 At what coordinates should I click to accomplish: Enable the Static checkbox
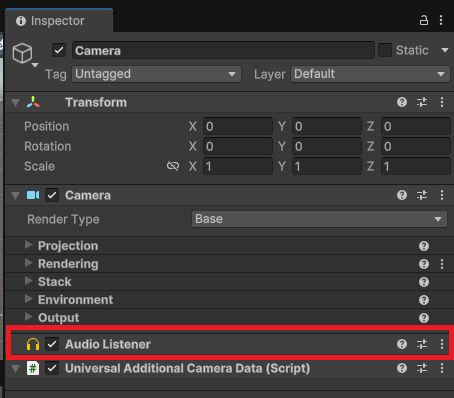pyautogui.click(x=385, y=50)
